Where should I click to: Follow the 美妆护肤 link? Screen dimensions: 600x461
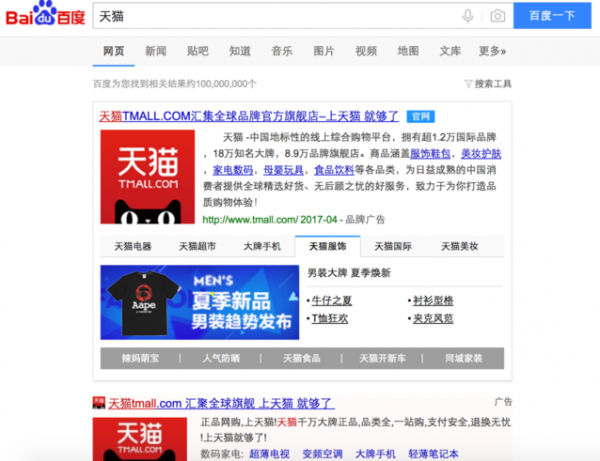pos(481,153)
